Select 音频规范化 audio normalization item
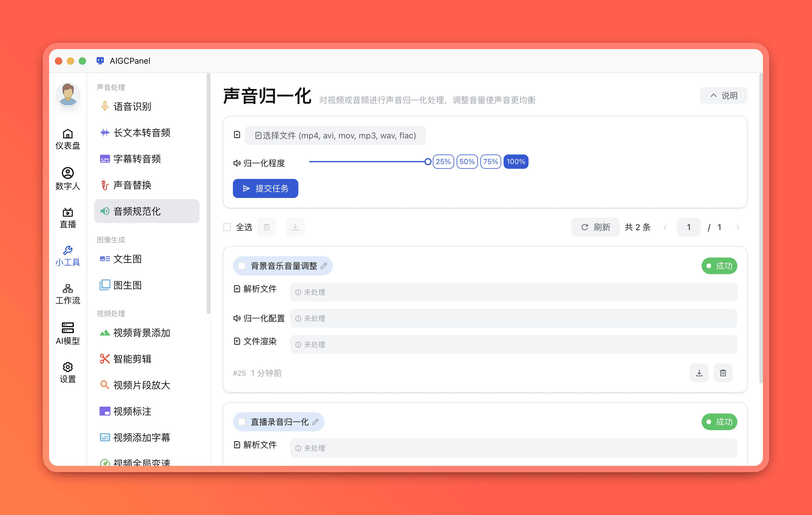The image size is (812, 515). (147, 211)
